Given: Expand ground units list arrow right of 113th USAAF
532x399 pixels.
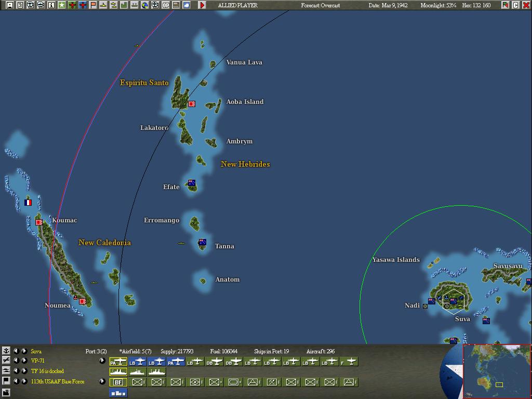Looking at the screenshot, I should 102,381.
